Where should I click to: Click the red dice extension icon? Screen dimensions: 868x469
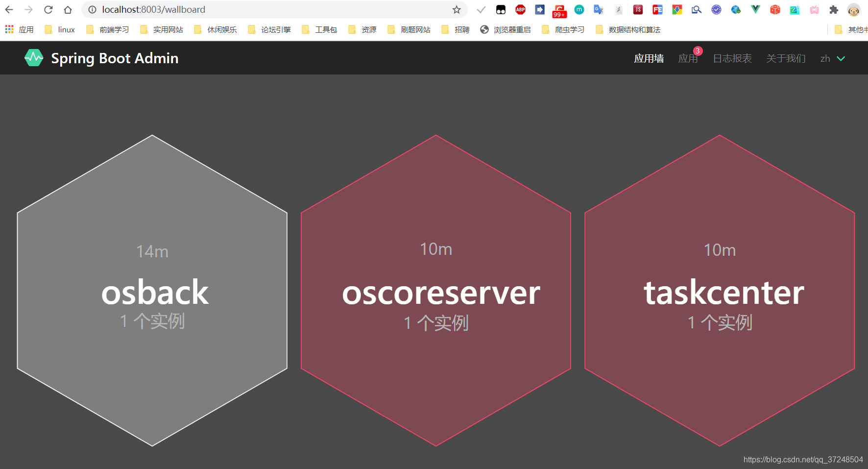click(775, 9)
